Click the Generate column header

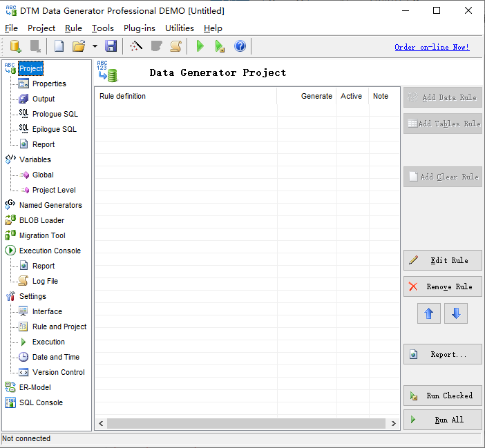click(307, 96)
